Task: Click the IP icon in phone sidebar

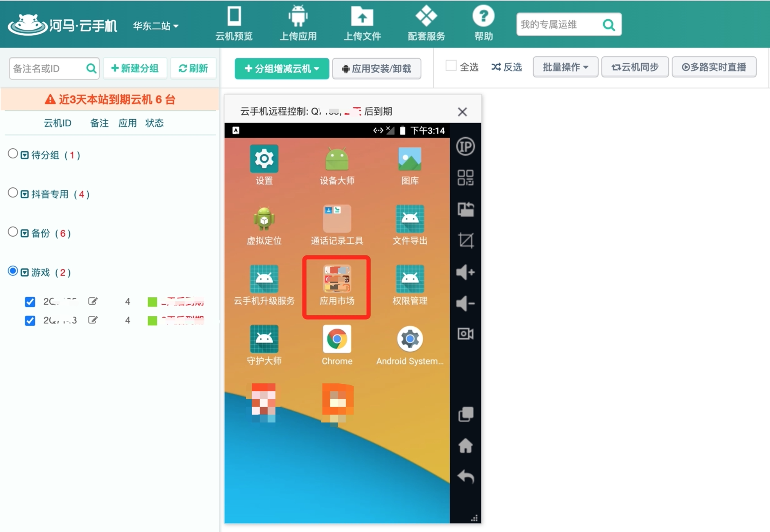Action: coord(465,147)
